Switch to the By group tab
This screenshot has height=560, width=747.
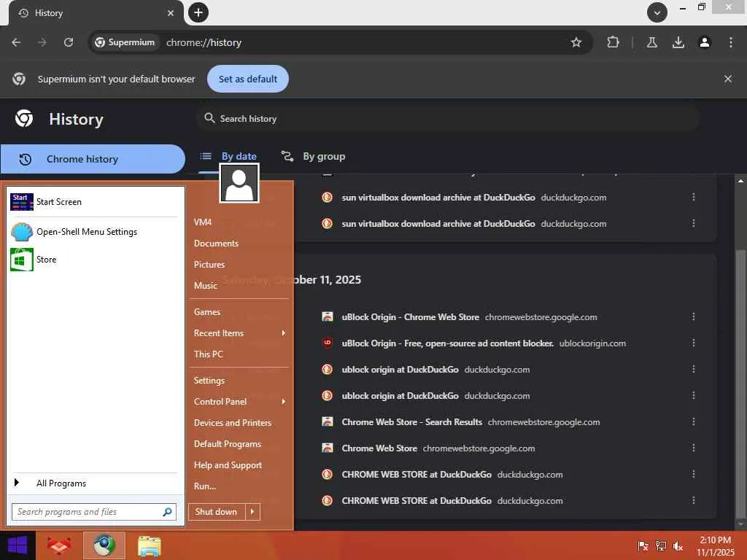pyautogui.click(x=313, y=156)
